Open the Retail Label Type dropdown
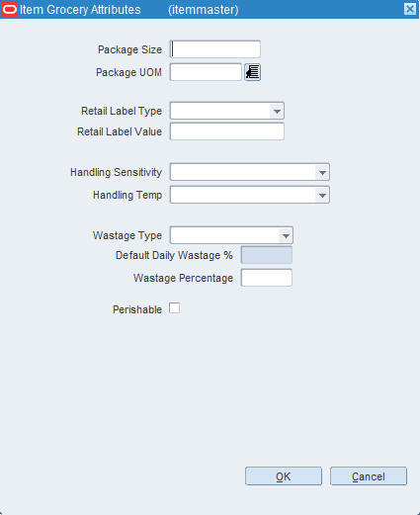 coord(277,111)
